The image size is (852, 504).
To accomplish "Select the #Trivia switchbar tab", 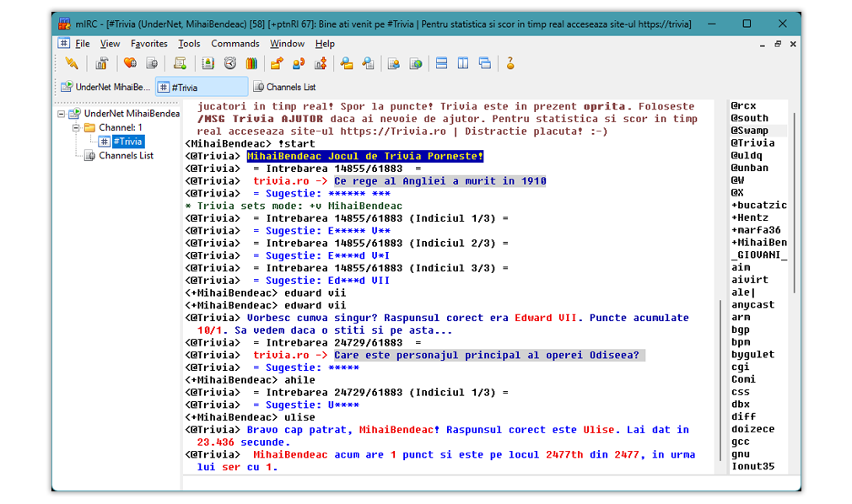I will tap(202, 87).
